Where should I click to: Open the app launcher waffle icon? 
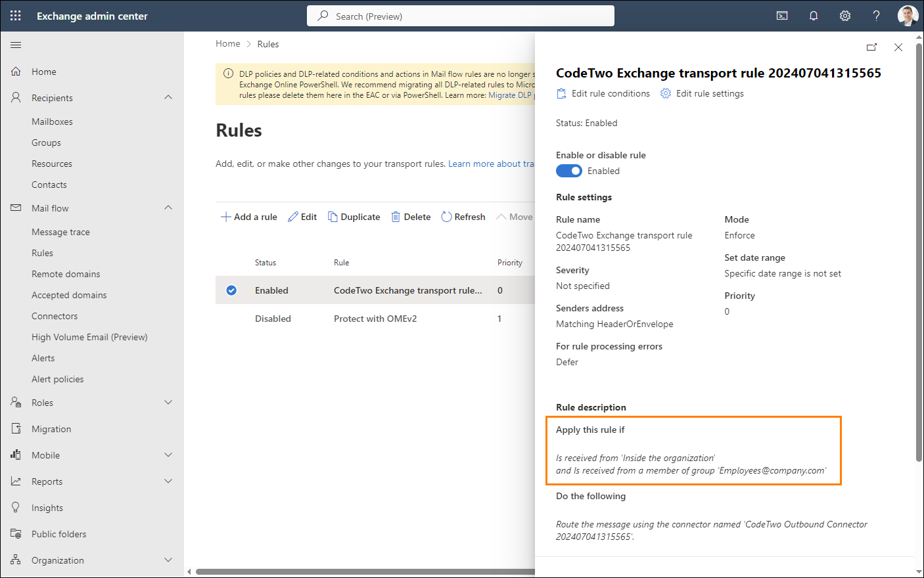tap(16, 16)
